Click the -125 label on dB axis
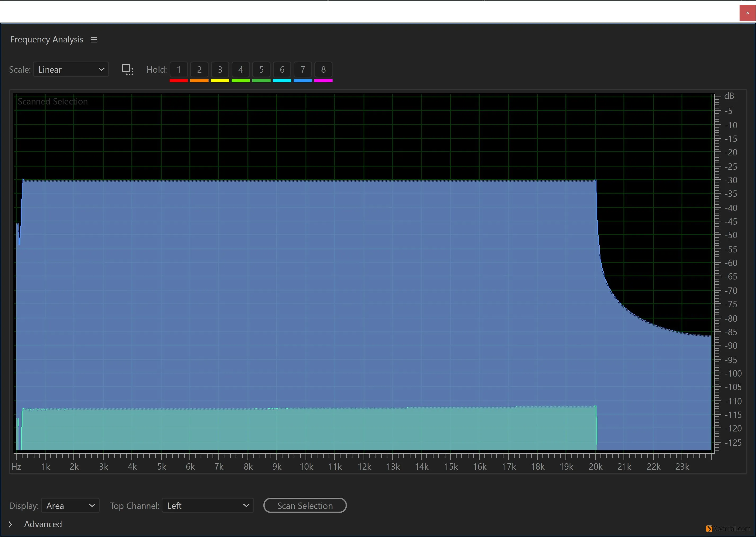Screen dimensions: 756x537 coord(733,442)
